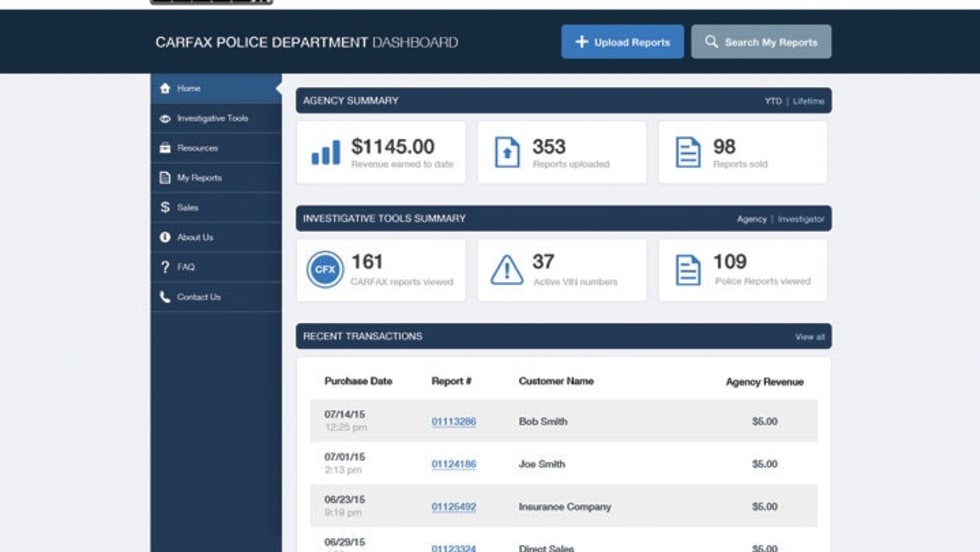Click the Sales dollar sign icon
The image size is (980, 552).
click(165, 208)
